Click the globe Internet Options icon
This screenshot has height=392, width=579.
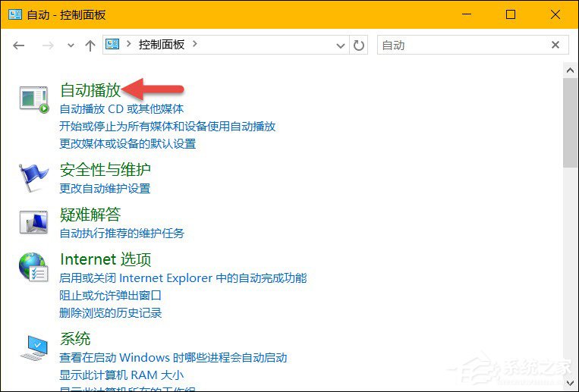pos(33,267)
